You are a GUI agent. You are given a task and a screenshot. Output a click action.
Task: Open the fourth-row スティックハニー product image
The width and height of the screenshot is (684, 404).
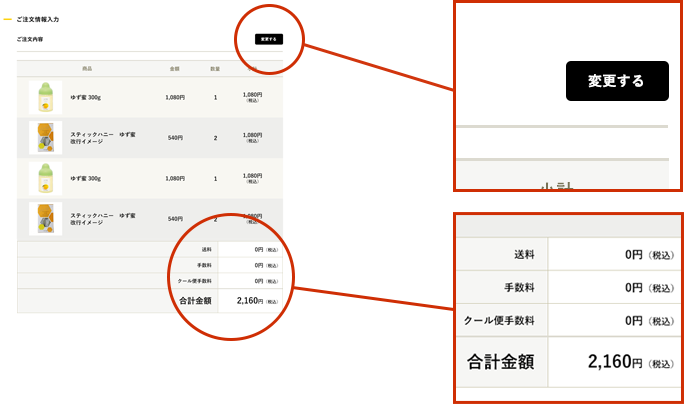pos(45,218)
